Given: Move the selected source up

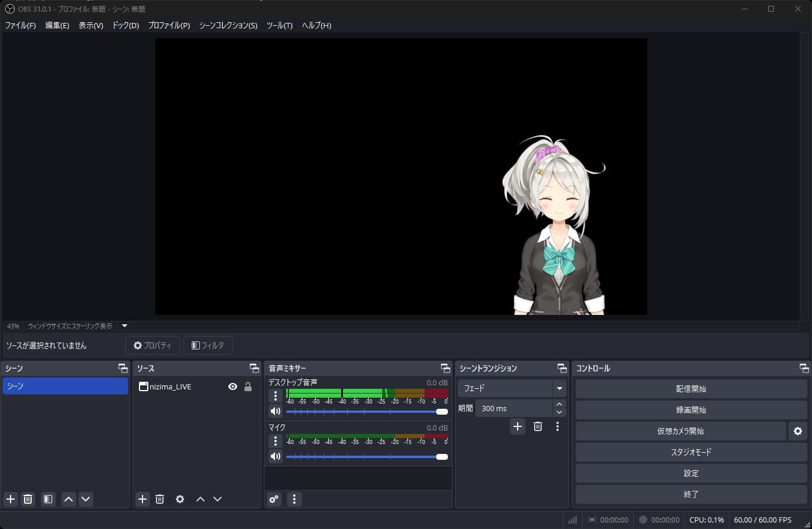Looking at the screenshot, I should pyautogui.click(x=200, y=499).
